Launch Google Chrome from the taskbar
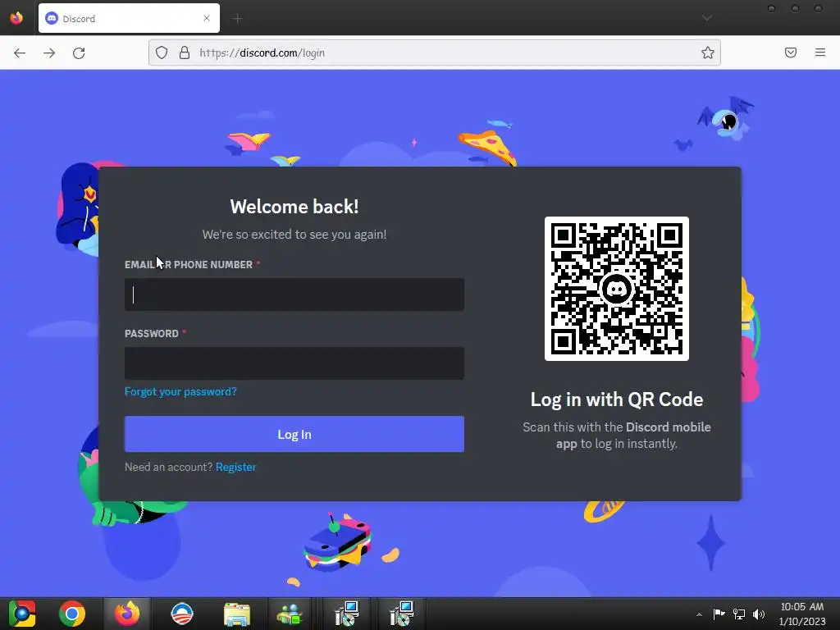 pyautogui.click(x=72, y=614)
